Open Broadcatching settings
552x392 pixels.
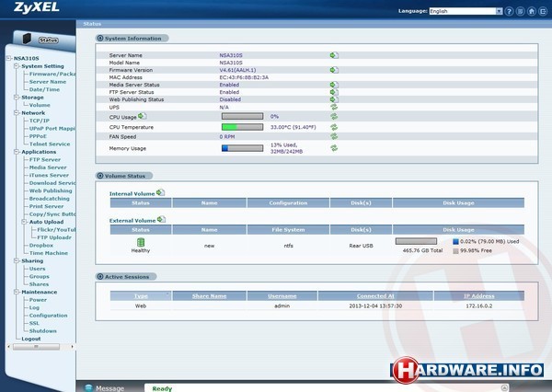[50, 199]
